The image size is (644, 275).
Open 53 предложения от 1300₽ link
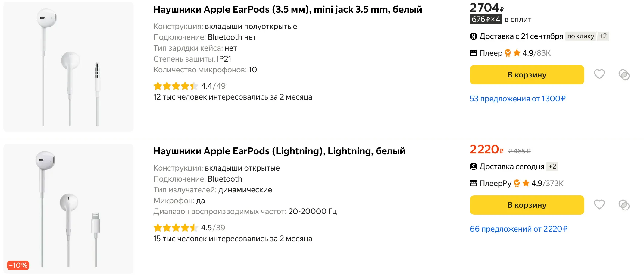(x=517, y=99)
